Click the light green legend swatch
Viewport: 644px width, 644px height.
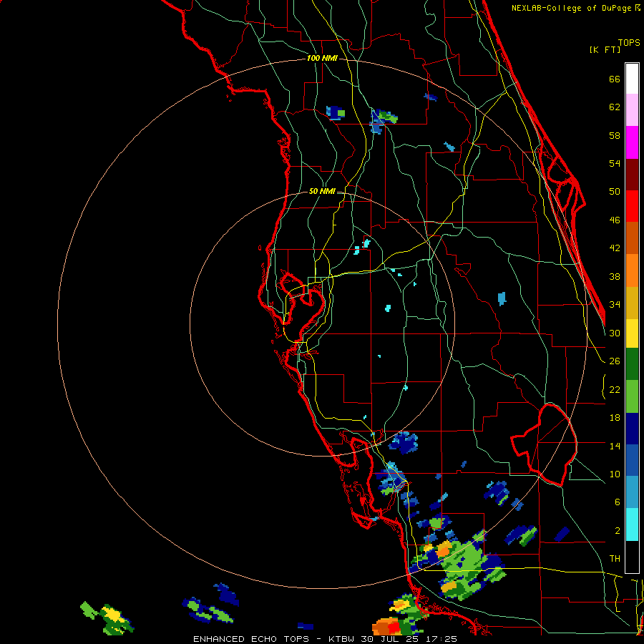[632, 396]
